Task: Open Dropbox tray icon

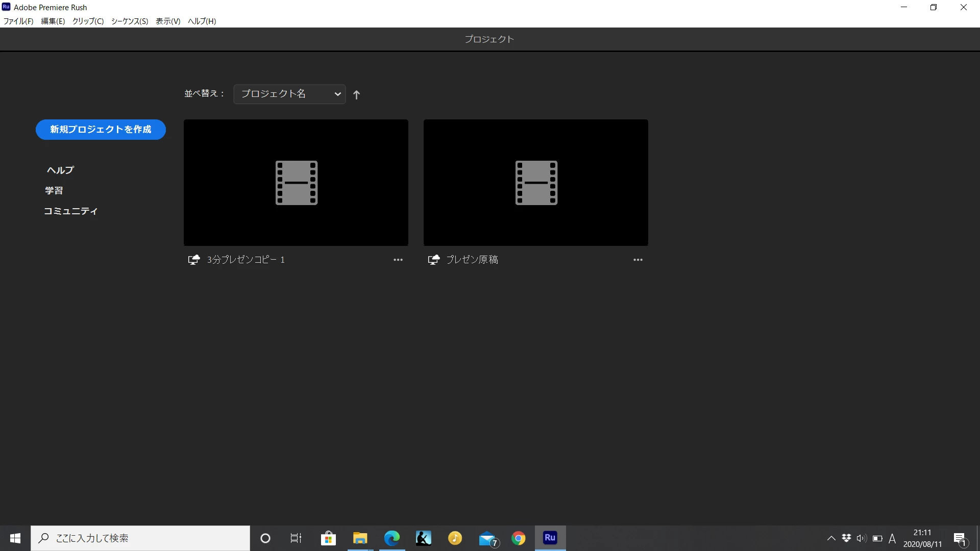Action: (846, 538)
